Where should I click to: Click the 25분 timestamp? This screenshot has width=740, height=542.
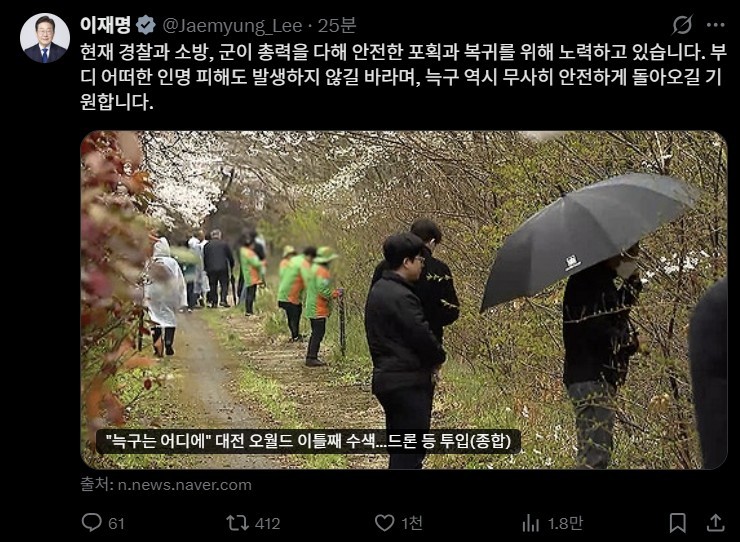(336, 25)
